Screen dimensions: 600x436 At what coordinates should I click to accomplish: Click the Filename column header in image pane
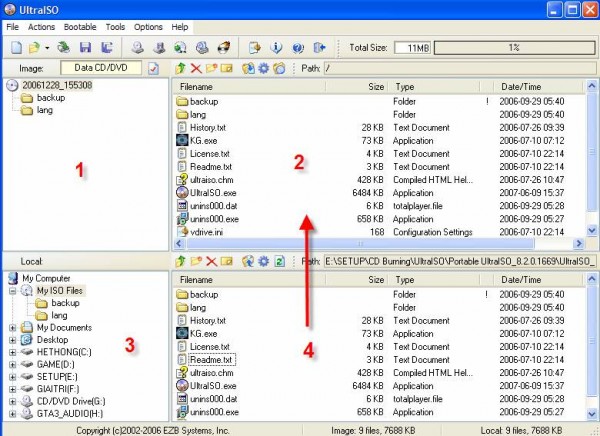click(249, 87)
